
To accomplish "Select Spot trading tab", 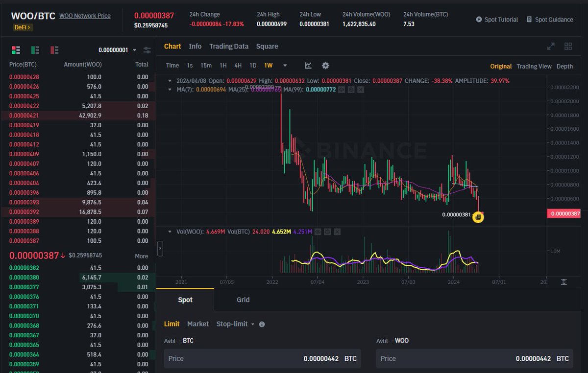I will (185, 300).
